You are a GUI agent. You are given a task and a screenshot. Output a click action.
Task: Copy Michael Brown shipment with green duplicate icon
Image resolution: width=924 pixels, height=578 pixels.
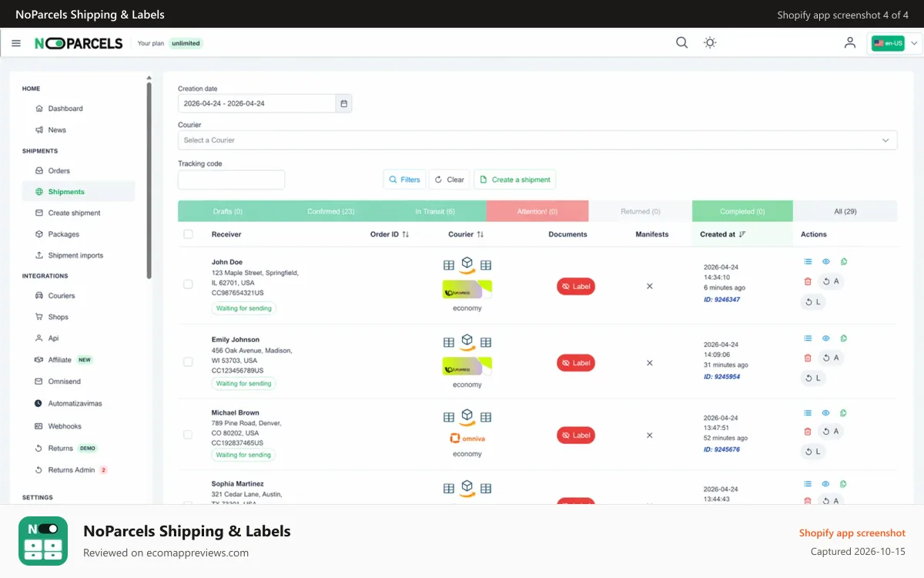(x=844, y=413)
